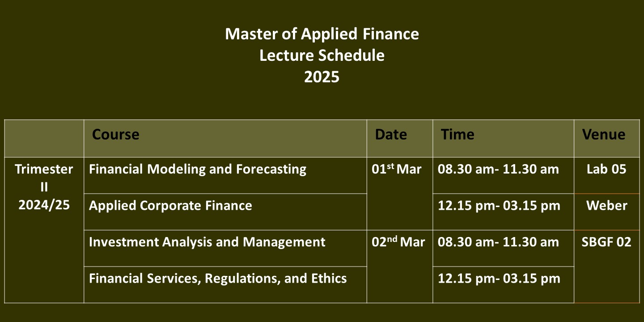Viewport: 644px width, 322px height.
Task: Select the Lab 05 venue cell
Action: coord(606,169)
